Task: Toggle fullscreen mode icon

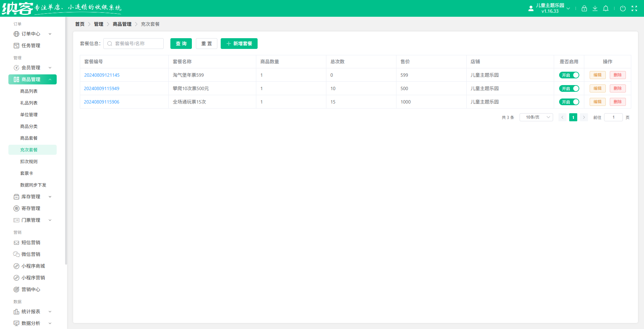Action: [634, 8]
